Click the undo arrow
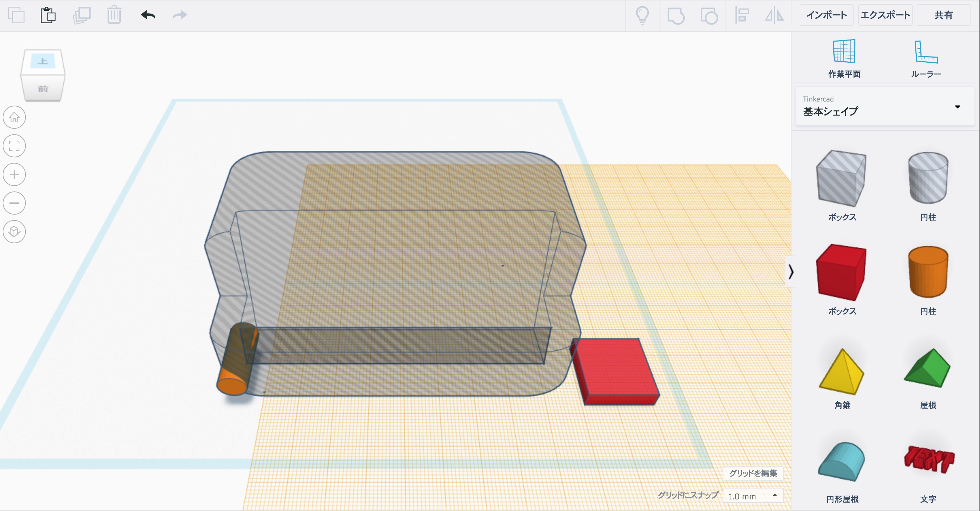 coord(148,15)
